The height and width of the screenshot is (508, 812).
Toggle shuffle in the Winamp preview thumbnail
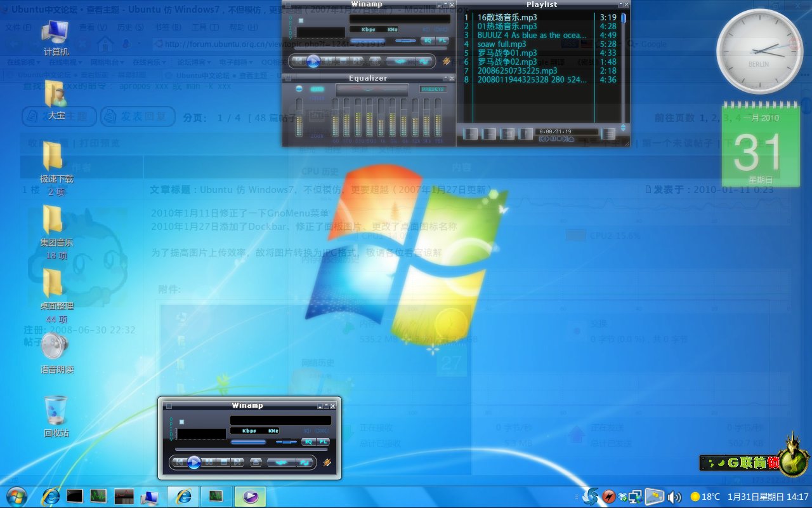(281, 462)
